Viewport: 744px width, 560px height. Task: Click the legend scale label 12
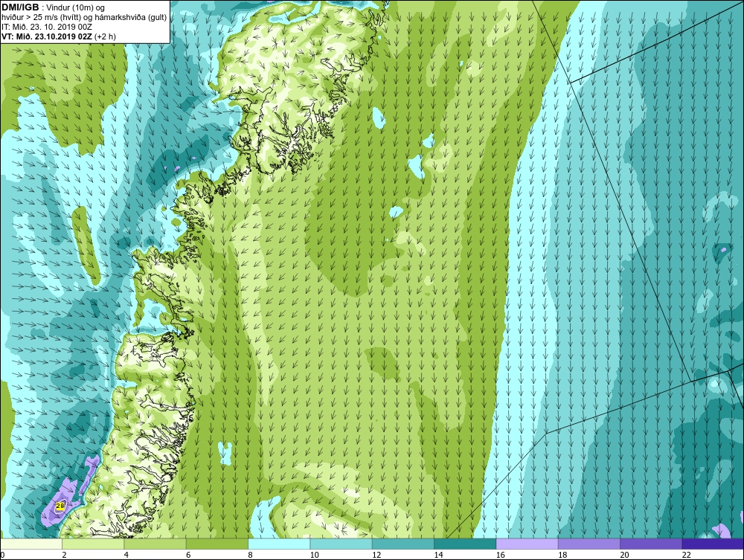pyautogui.click(x=376, y=555)
